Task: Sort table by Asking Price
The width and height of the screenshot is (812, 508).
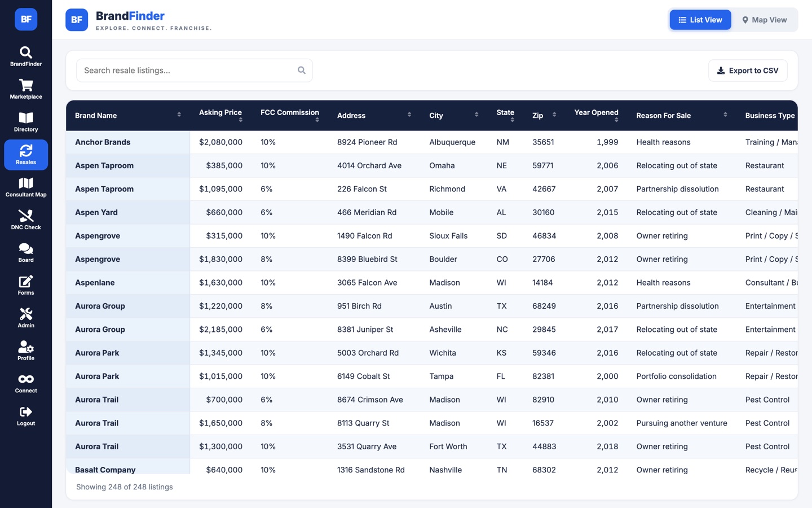Action: tap(220, 116)
